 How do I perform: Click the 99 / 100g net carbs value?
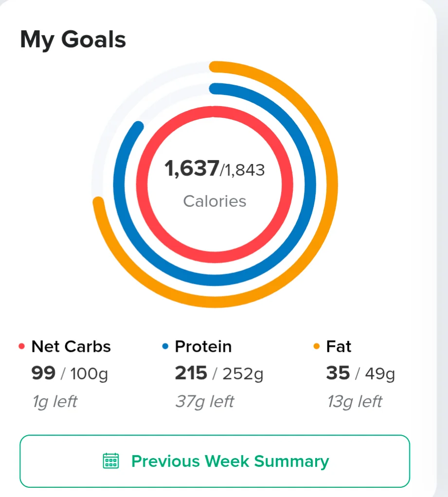pos(70,373)
